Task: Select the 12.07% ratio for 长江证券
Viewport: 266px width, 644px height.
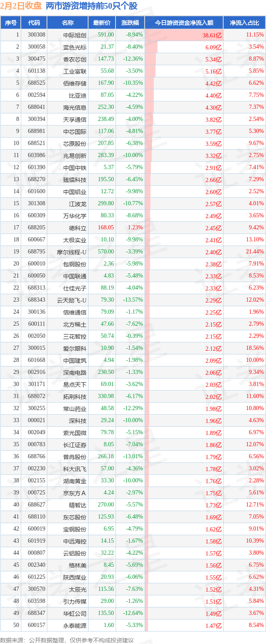Action: [255, 445]
